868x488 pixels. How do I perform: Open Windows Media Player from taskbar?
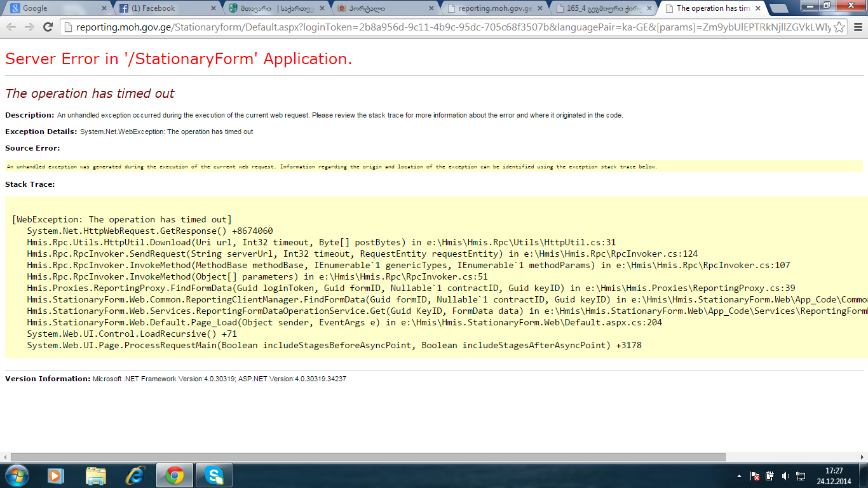coord(56,475)
